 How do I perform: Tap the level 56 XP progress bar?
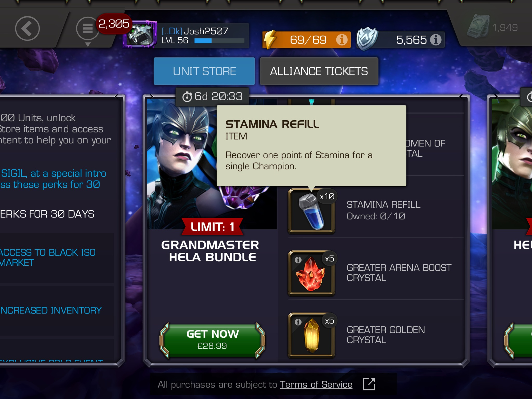[x=219, y=41]
